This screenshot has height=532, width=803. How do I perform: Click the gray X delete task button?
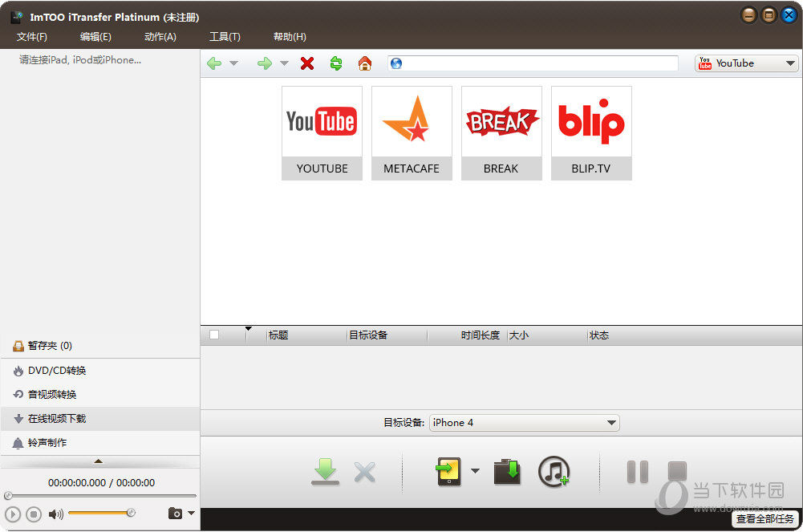point(365,472)
